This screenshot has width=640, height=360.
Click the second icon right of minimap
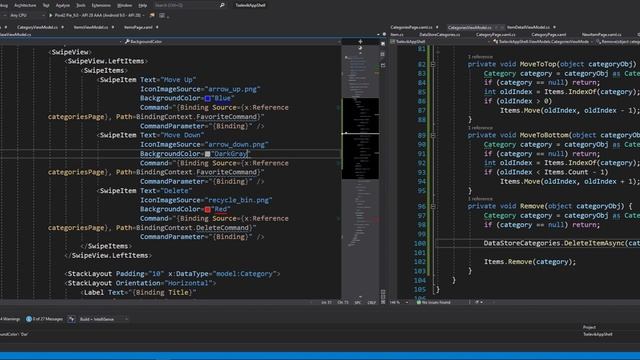tap(383, 54)
